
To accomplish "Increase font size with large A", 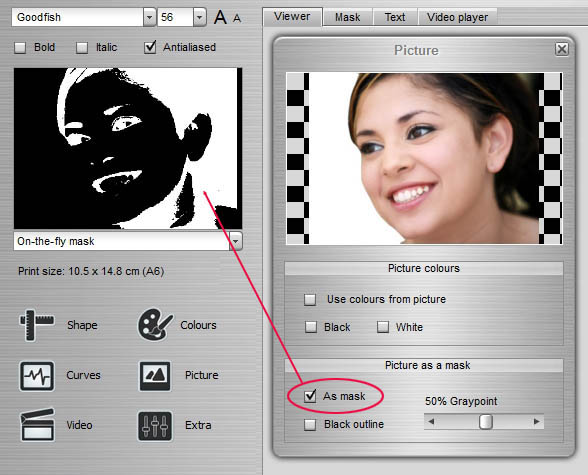I will (x=220, y=17).
